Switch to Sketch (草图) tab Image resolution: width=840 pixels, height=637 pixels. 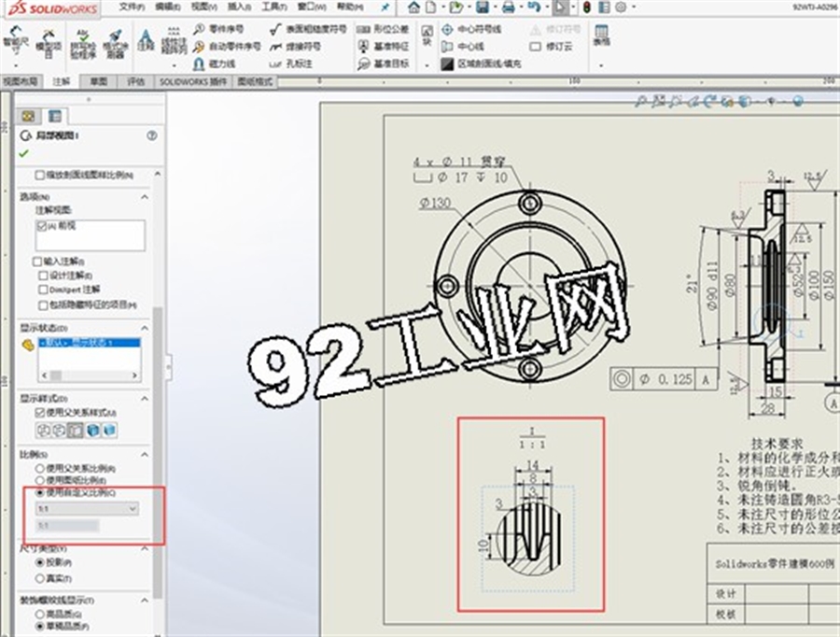tap(99, 81)
